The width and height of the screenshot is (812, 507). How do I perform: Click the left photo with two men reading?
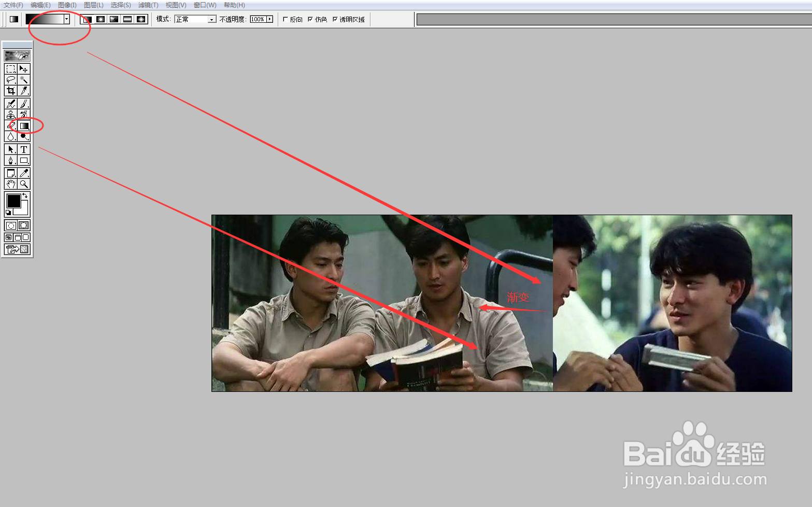(382, 303)
